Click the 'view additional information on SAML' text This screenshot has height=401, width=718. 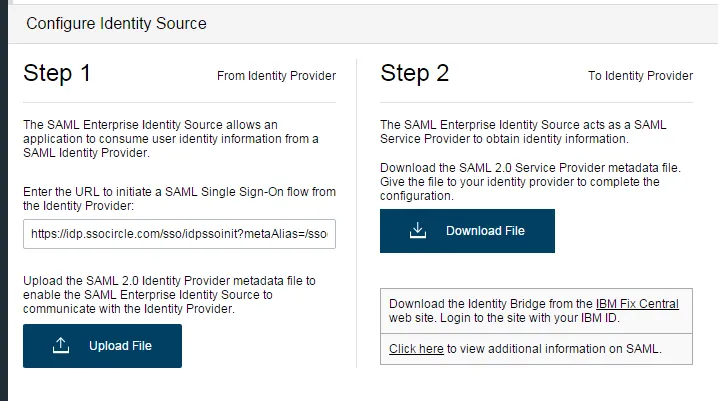point(554,349)
